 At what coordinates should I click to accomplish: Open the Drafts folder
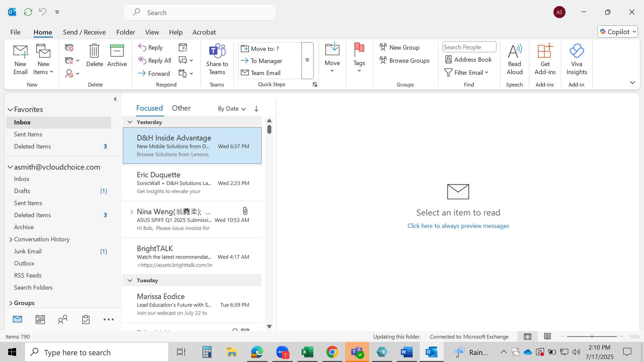pyautogui.click(x=59, y=191)
